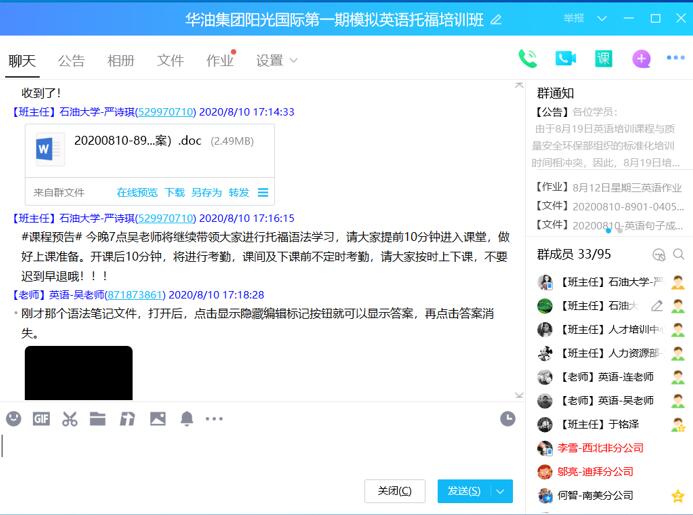Viewport: 693px width, 515px height.
Task: Expand the title bar chevron menu
Action: 602,19
